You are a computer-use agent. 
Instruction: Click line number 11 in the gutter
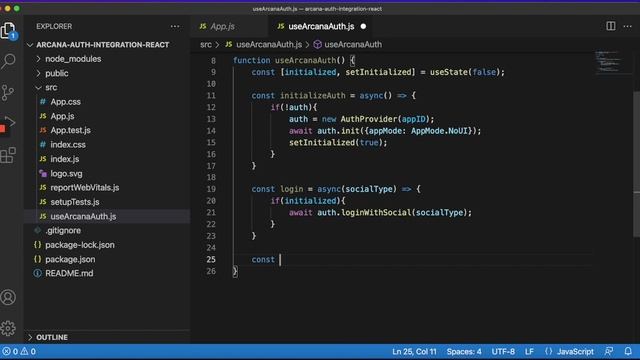pos(211,96)
